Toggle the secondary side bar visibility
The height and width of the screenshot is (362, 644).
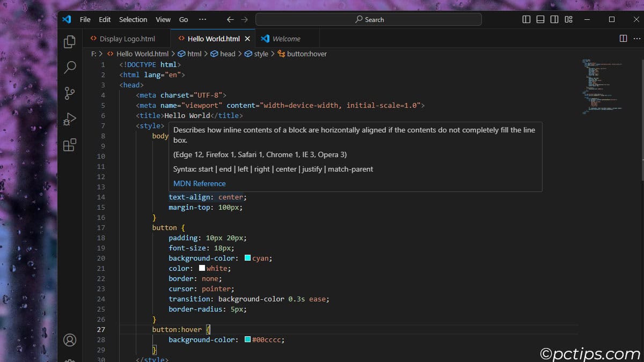click(x=554, y=19)
